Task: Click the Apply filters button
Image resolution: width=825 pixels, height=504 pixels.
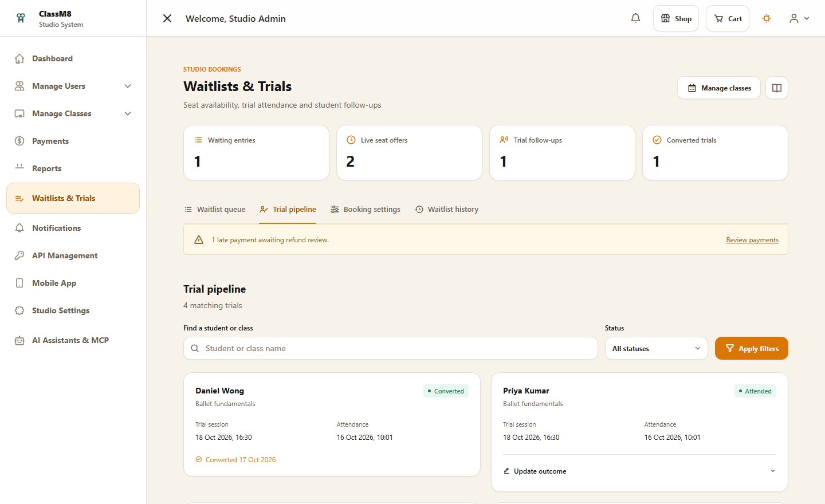Action: 752,348
